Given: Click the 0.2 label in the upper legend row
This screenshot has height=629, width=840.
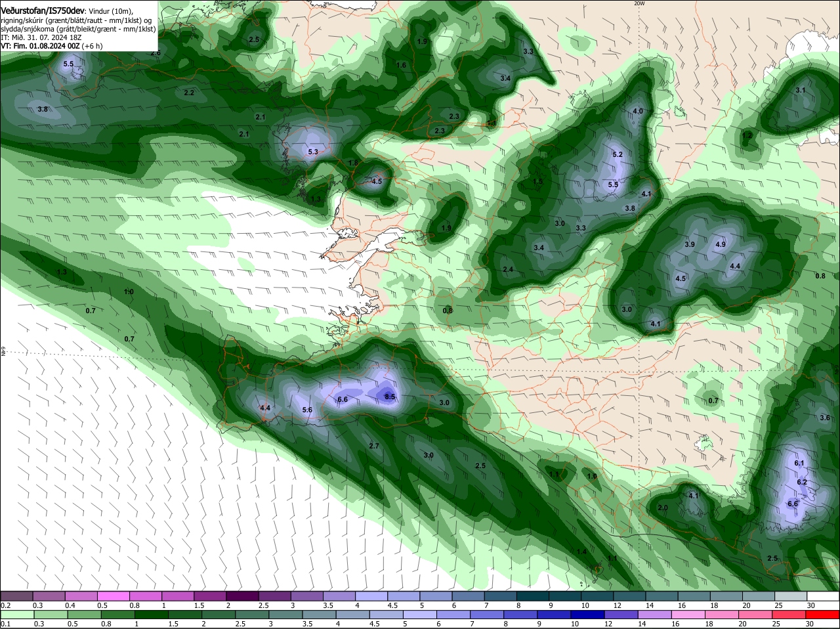Looking at the screenshot, I should [x=5, y=605].
